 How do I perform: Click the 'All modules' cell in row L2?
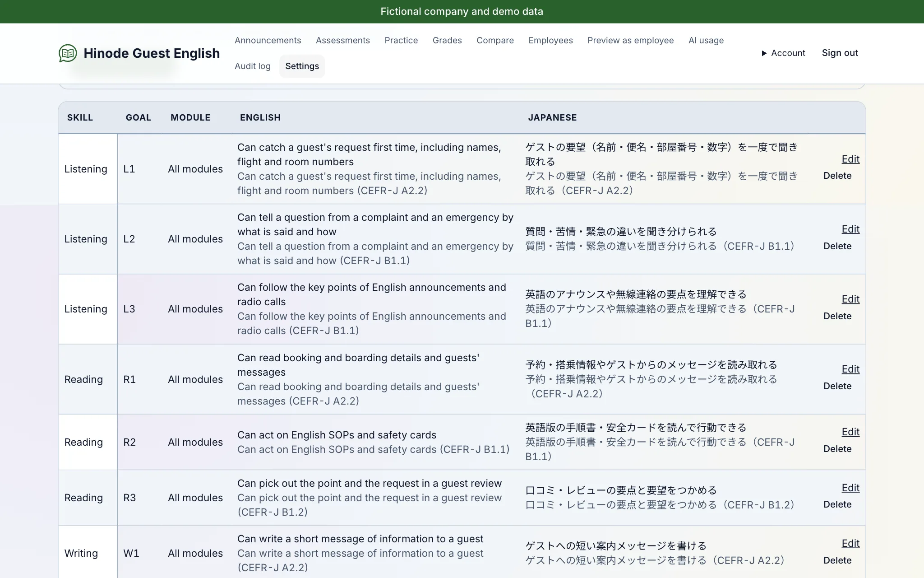(195, 239)
